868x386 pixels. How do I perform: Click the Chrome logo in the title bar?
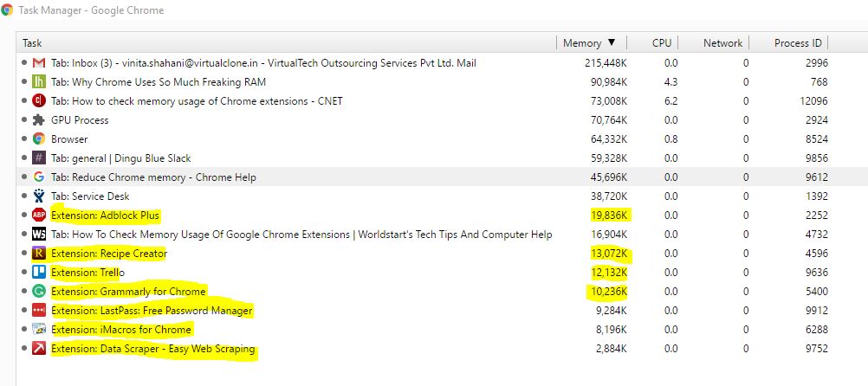coord(7,10)
